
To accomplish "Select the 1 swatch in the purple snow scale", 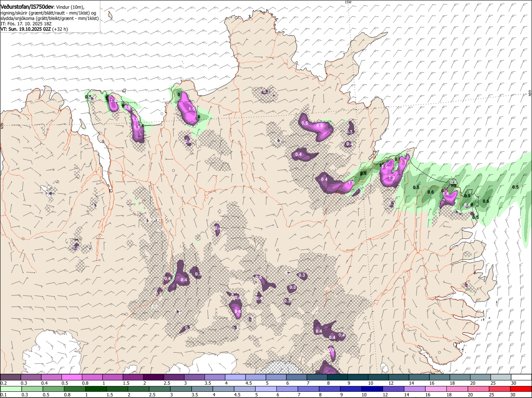I will point(112,377).
